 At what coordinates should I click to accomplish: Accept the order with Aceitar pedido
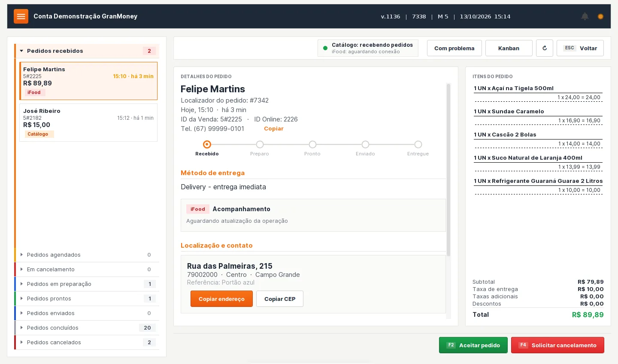(x=473, y=345)
